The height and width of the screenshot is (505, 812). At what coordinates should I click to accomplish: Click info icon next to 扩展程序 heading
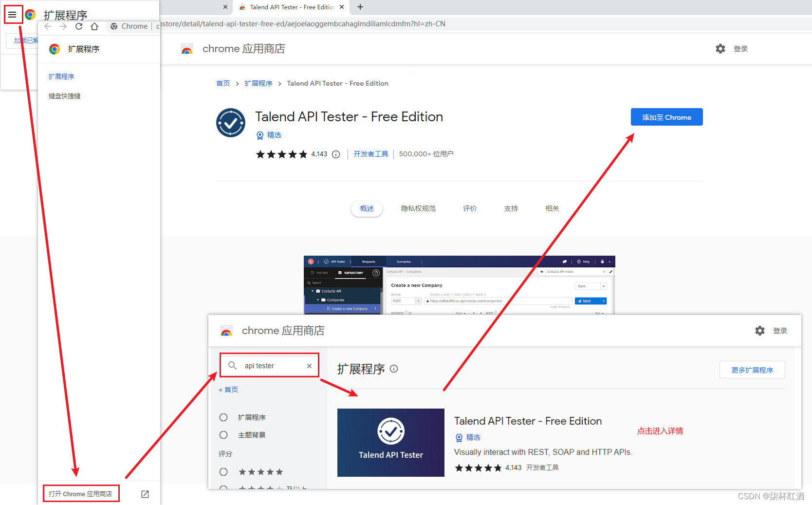pyautogui.click(x=394, y=369)
